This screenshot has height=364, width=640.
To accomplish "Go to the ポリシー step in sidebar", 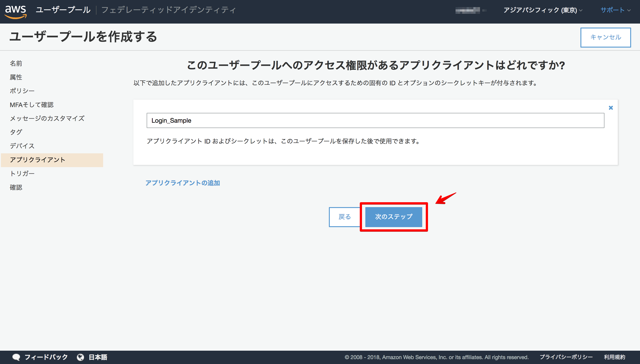I will (22, 91).
